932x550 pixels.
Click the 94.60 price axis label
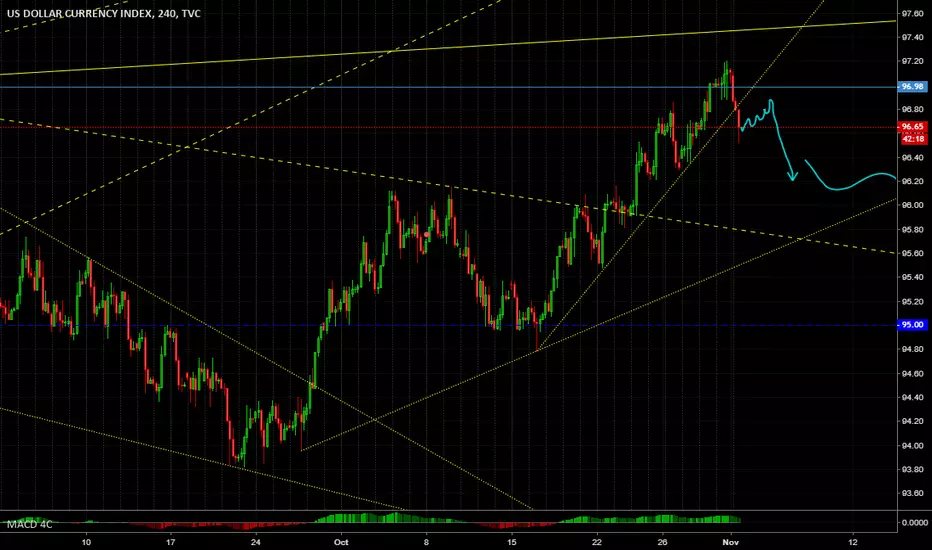(x=912, y=373)
